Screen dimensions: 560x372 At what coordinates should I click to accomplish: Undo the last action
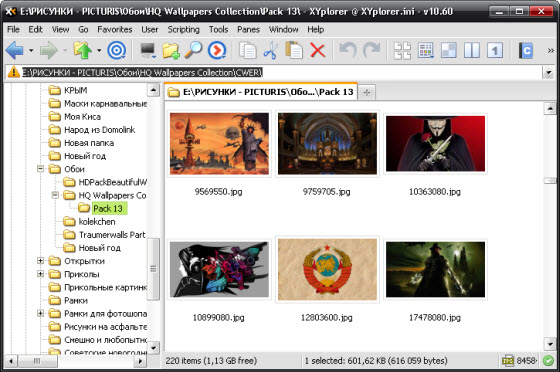point(348,50)
